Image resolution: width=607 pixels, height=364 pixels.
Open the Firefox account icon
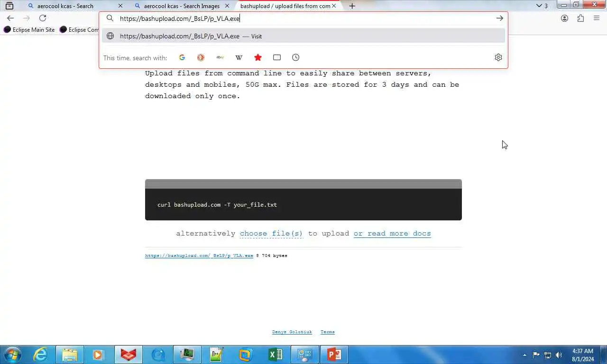coord(564,18)
